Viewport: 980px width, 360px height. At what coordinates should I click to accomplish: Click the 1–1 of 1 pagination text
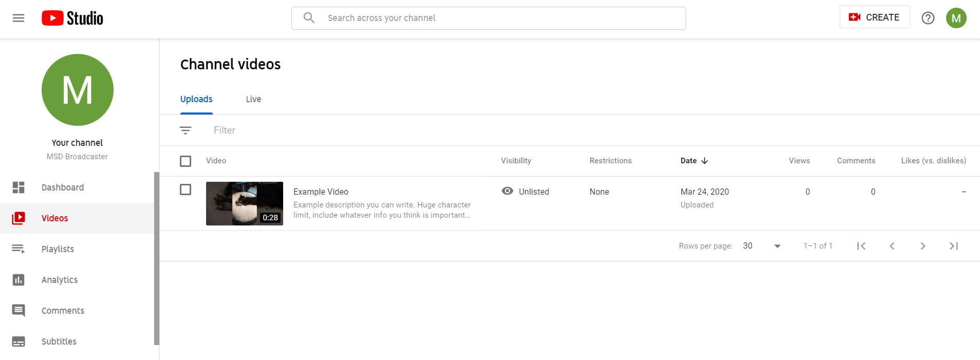click(x=818, y=246)
